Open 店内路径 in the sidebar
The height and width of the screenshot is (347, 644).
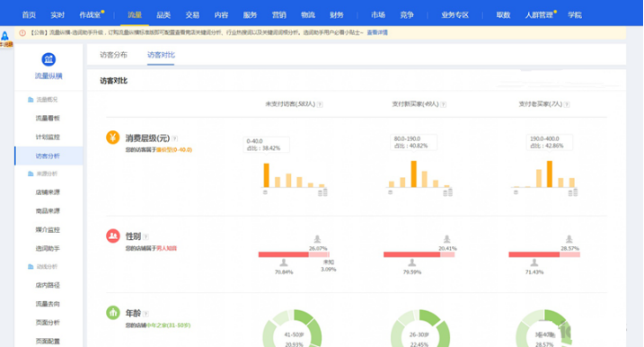(x=48, y=285)
